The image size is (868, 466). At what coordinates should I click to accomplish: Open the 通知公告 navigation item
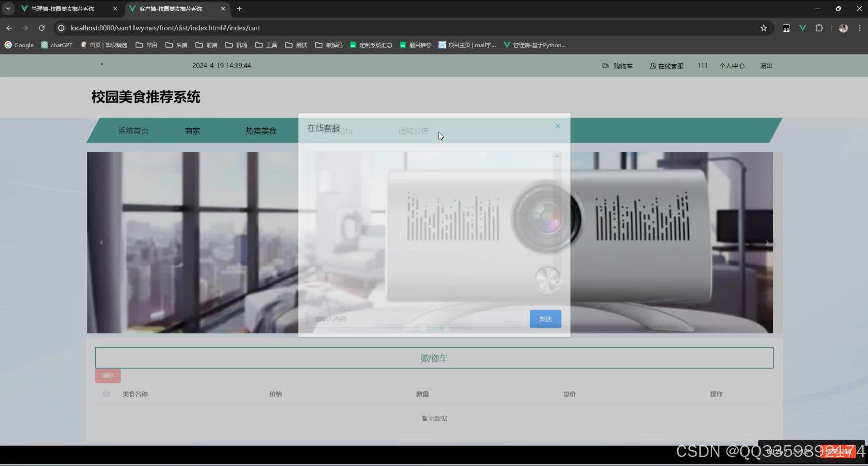[413, 131]
